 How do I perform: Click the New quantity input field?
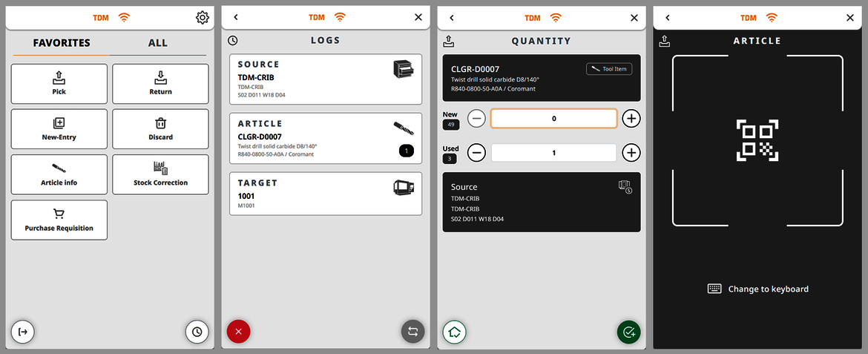click(x=553, y=118)
